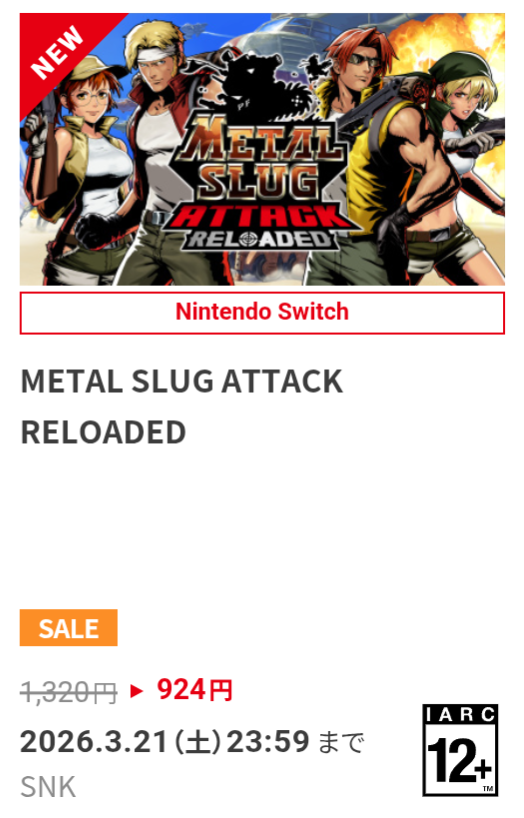Click the IARC 12+ rating badge
This screenshot has height=818, width=524.
pyautogui.click(x=460, y=750)
